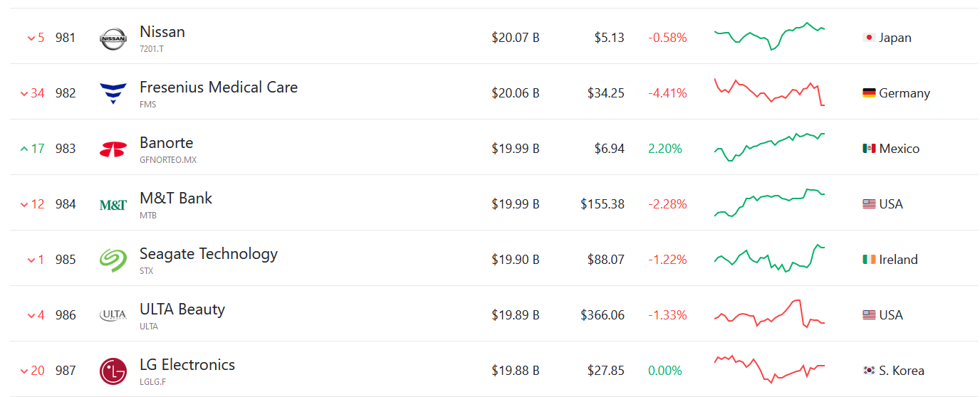Click the LG Electronics round logo
The width and height of the screenshot is (980, 397).
tap(113, 371)
